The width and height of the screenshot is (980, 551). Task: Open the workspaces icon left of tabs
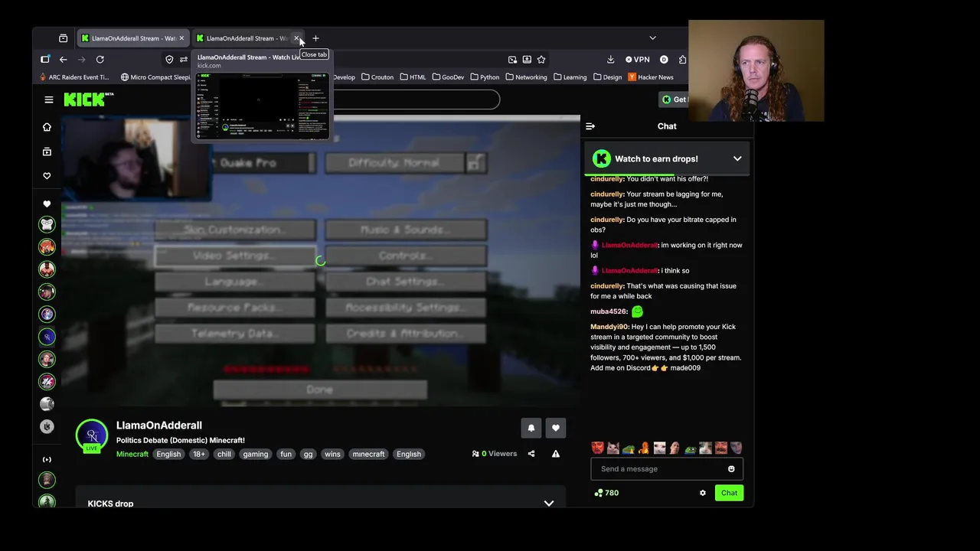point(63,38)
